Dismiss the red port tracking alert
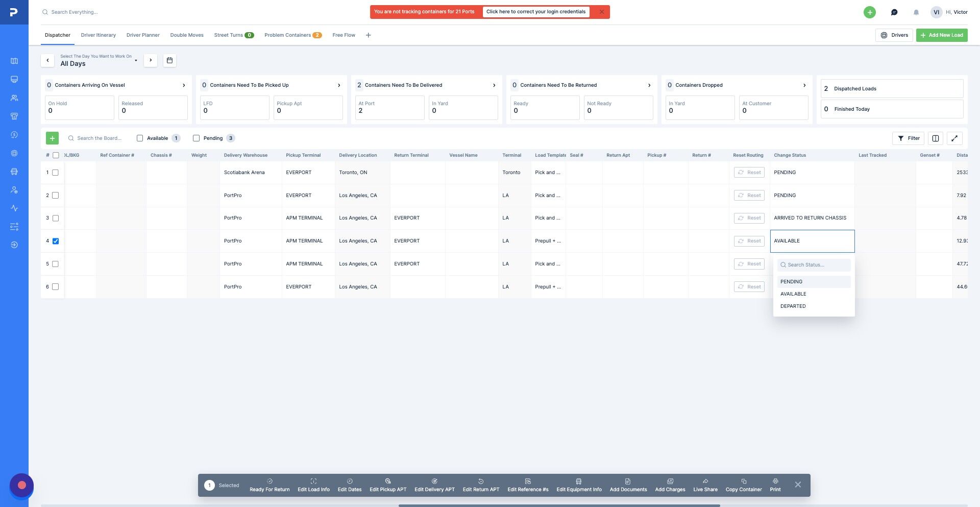Screen dimensions: 980x507 [x=602, y=12]
